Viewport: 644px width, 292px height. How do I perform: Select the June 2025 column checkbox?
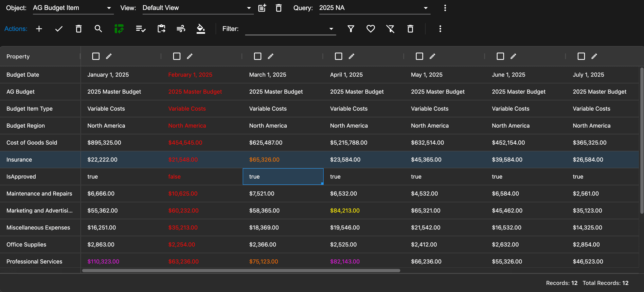[500, 56]
